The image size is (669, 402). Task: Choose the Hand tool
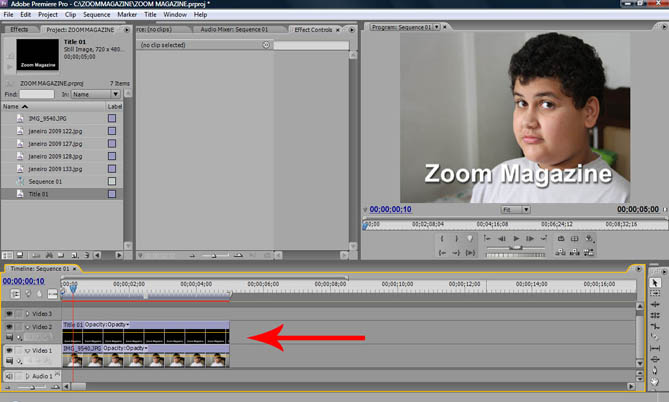655,380
